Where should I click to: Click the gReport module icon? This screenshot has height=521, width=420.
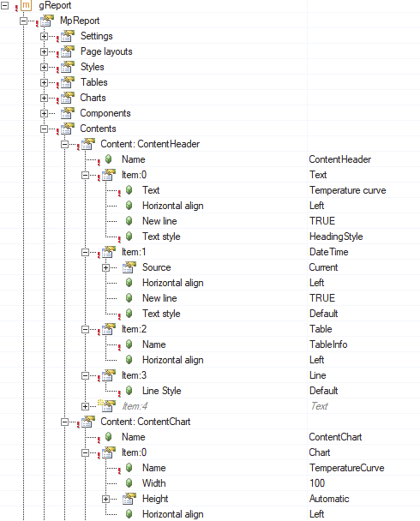point(26,5)
